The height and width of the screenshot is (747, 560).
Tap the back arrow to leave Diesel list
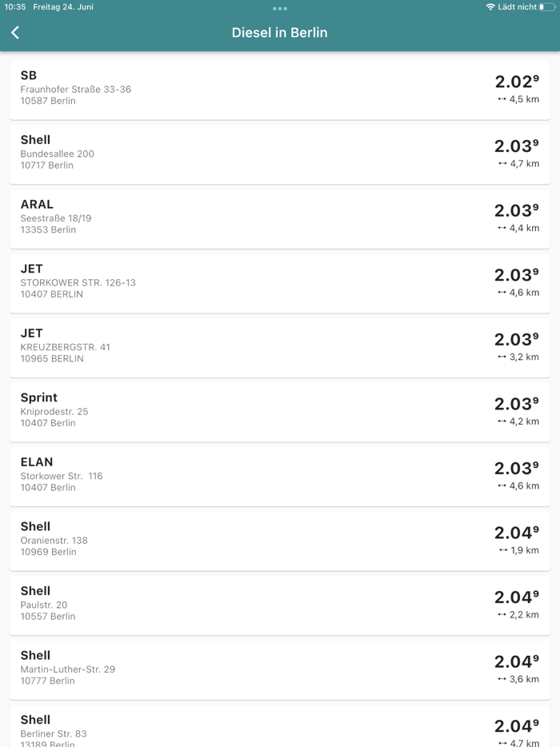pos(14,32)
